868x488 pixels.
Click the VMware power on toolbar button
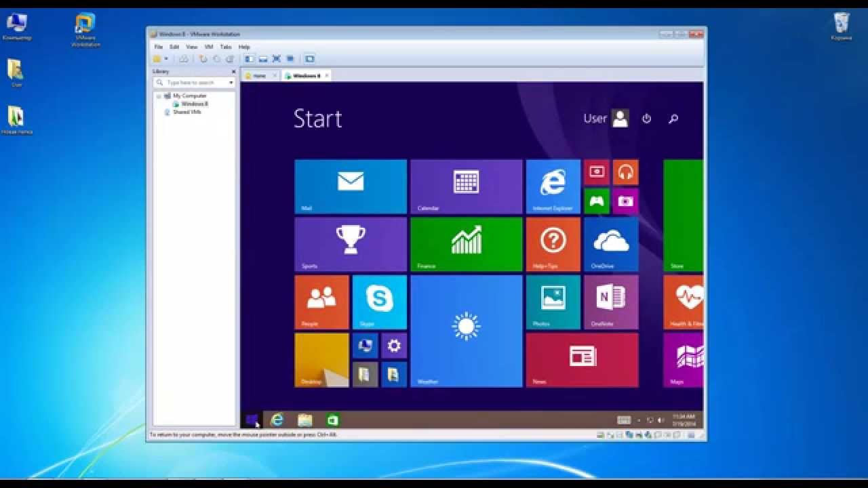[x=157, y=59]
